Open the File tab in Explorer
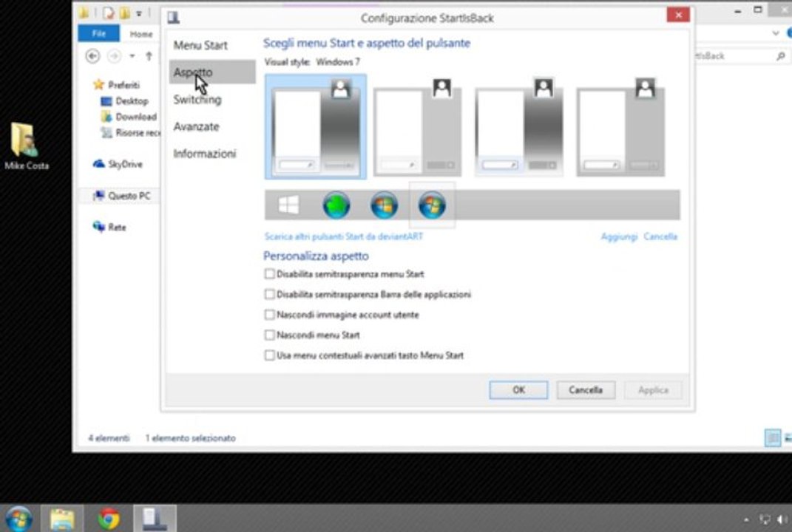 pyautogui.click(x=99, y=33)
